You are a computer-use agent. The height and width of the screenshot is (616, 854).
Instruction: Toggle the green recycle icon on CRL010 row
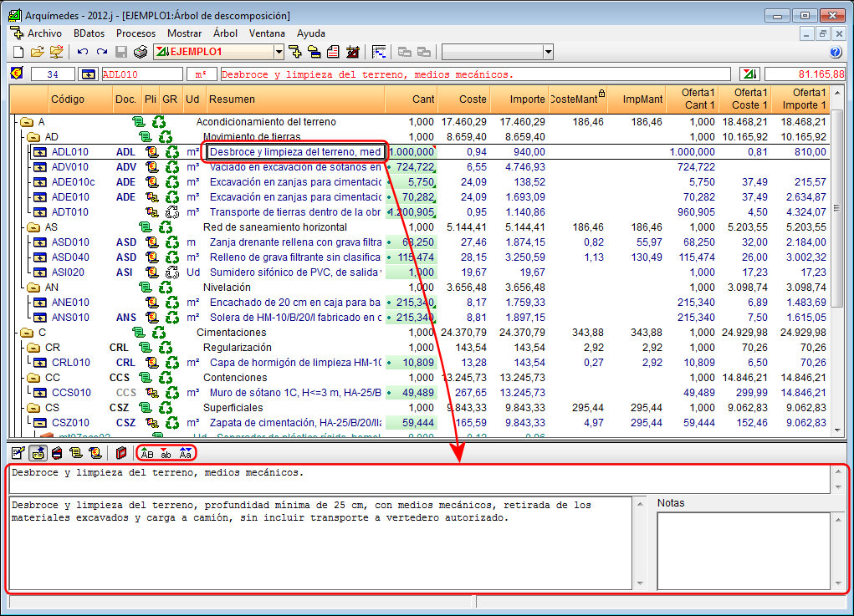pos(172,363)
